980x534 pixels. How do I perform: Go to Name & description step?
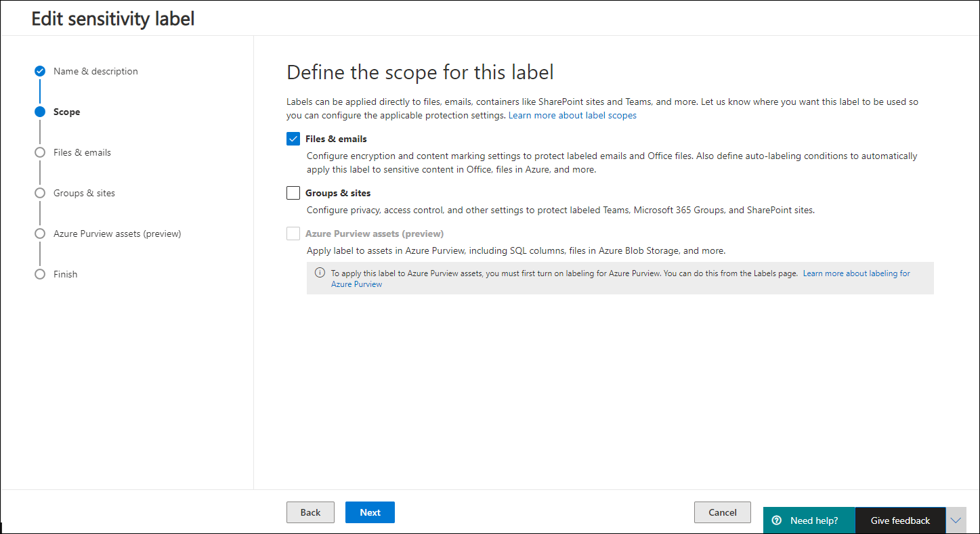click(x=95, y=71)
